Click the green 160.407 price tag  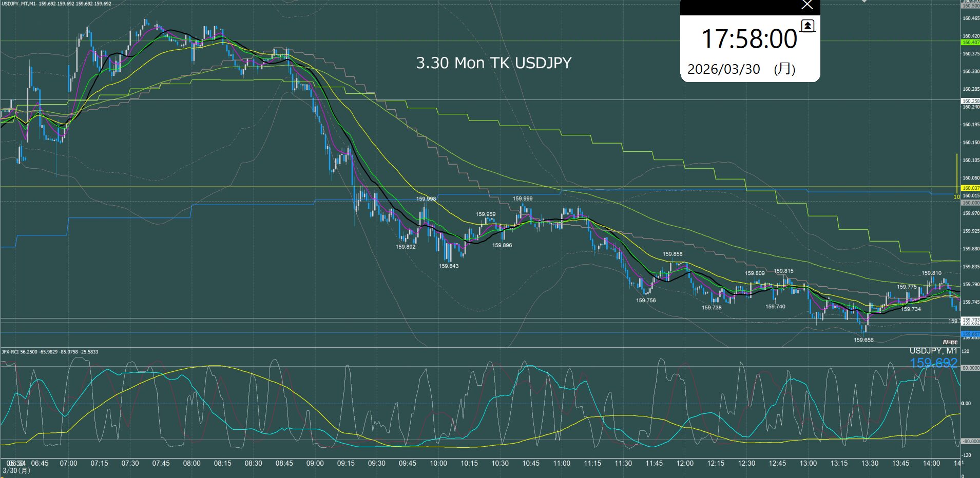pos(970,43)
